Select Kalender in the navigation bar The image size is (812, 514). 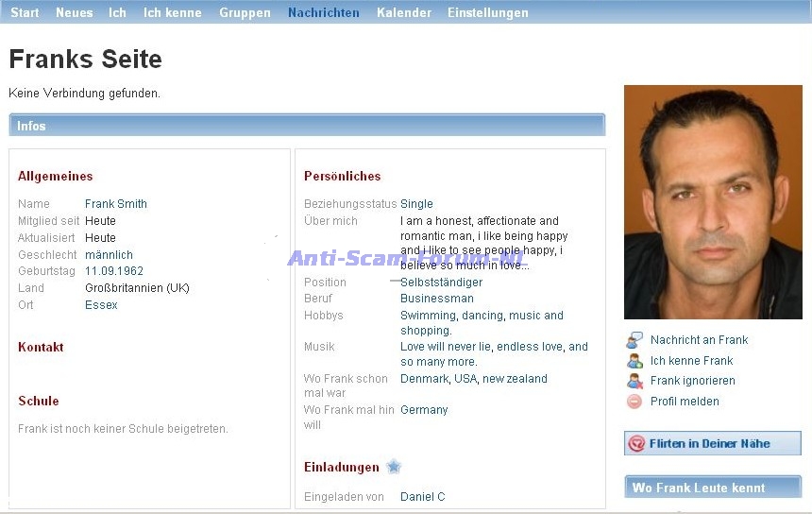(x=403, y=12)
